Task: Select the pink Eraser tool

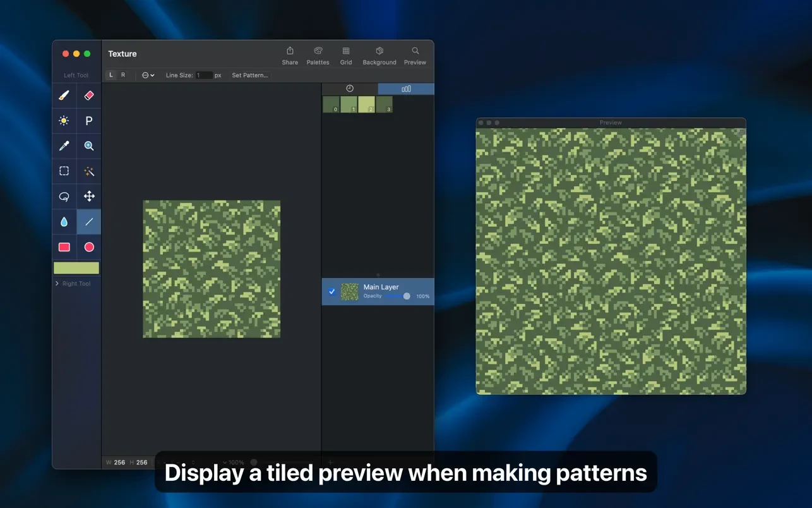Action: coord(89,95)
